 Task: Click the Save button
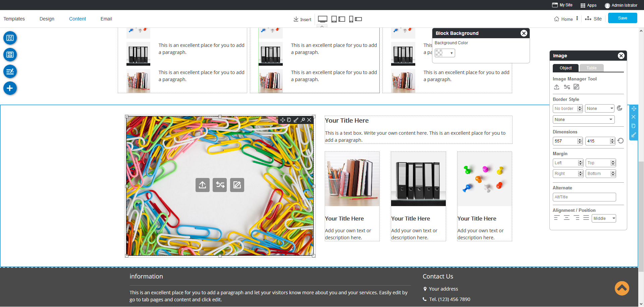pyautogui.click(x=622, y=18)
